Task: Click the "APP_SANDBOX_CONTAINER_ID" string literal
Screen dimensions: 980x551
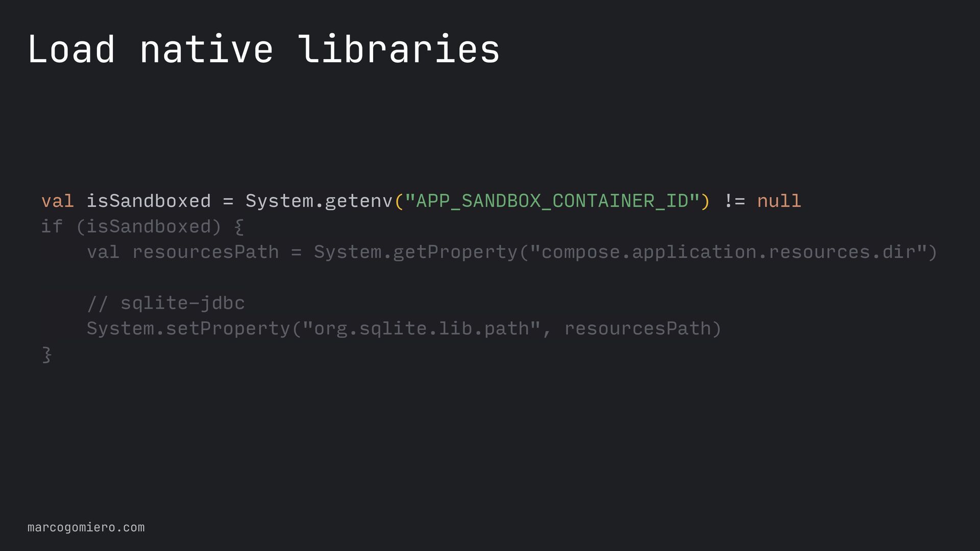Action: click(552, 201)
